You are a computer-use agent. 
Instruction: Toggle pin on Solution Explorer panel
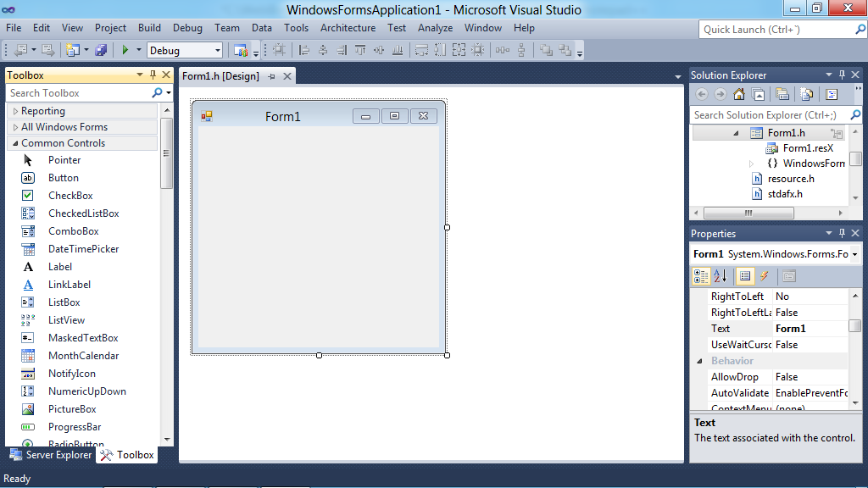(842, 75)
